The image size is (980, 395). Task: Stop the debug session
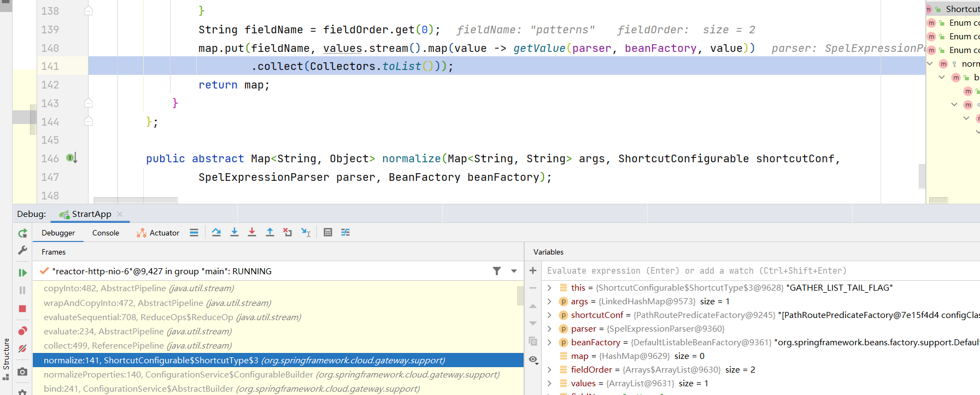click(22, 309)
